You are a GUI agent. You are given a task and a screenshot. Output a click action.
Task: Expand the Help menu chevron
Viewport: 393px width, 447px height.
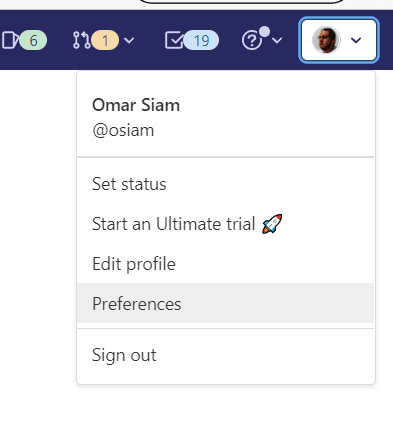click(277, 41)
